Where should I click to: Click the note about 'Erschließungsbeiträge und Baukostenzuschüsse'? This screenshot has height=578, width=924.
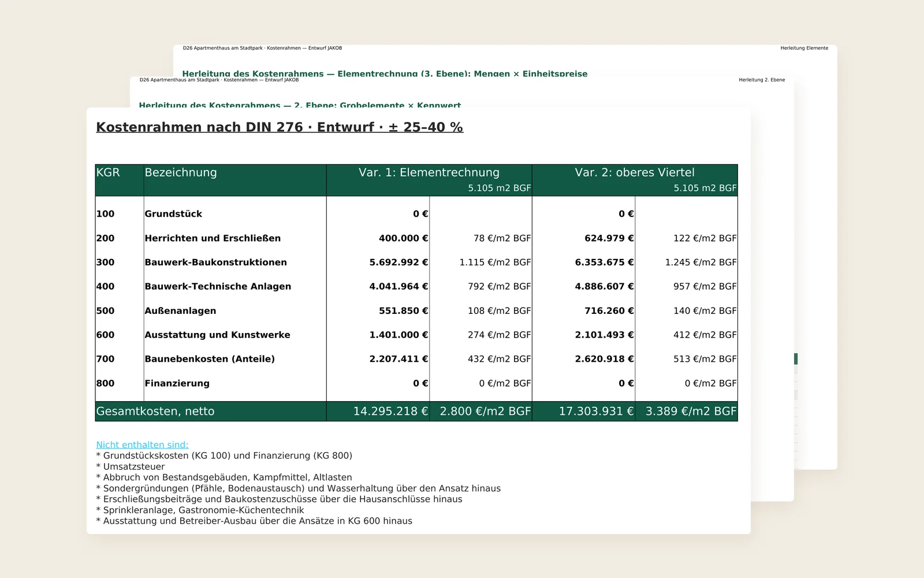[x=279, y=499]
